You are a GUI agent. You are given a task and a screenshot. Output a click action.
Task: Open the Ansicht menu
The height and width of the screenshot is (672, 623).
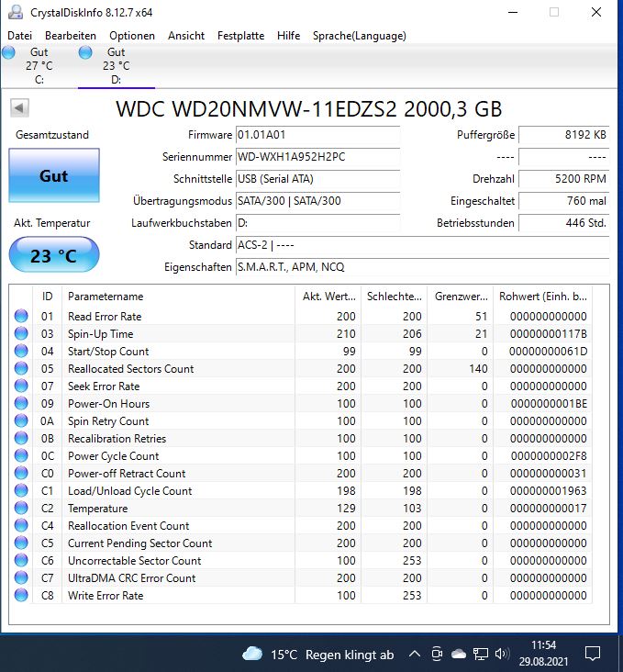coord(186,36)
